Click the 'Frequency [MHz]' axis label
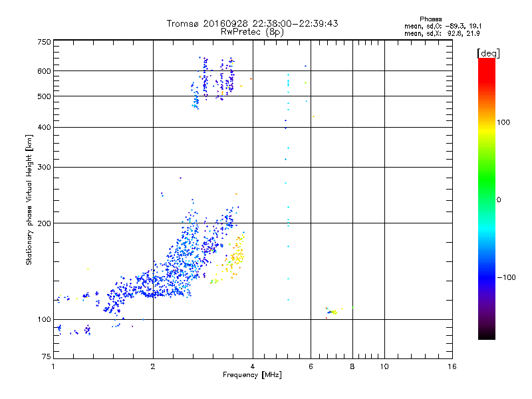532x399 pixels. (252, 375)
